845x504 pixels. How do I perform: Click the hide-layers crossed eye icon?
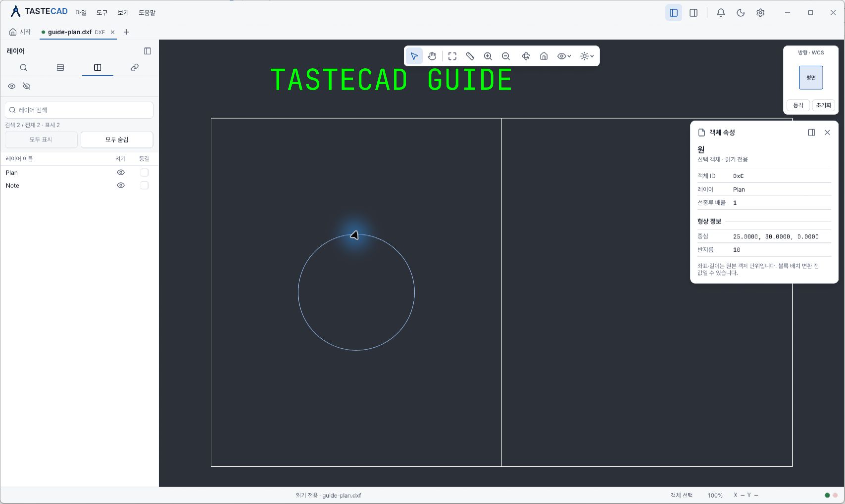(27, 86)
